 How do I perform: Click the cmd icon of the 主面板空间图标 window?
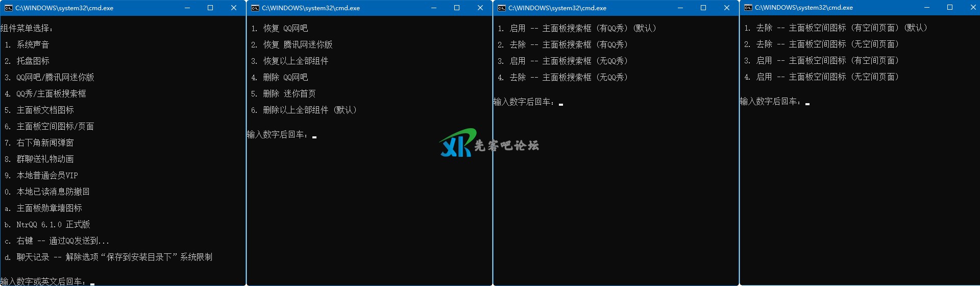click(748, 8)
